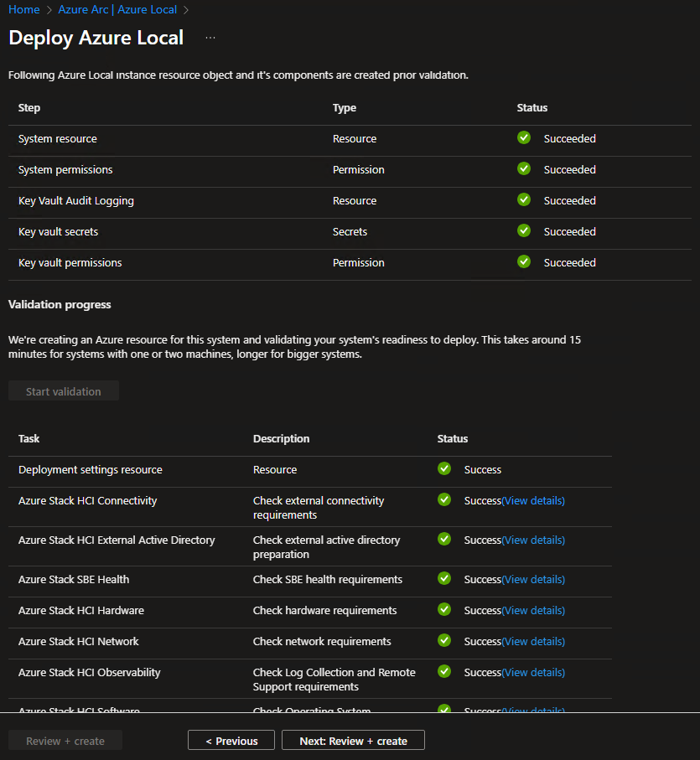Select the Key vault secrets step
700x760 pixels.
(x=350, y=234)
